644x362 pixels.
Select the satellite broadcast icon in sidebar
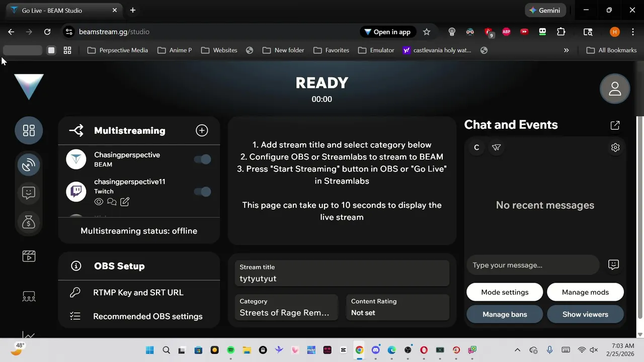(29, 164)
